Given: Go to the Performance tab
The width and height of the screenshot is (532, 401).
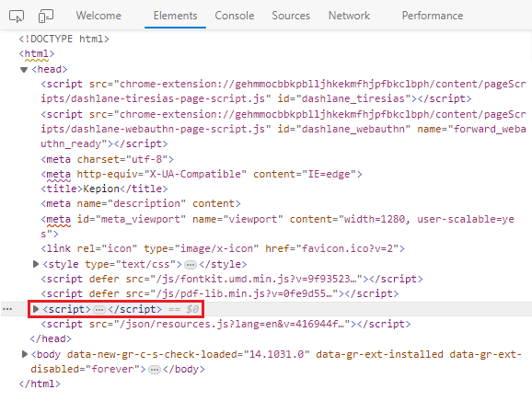Looking at the screenshot, I should pos(433,16).
